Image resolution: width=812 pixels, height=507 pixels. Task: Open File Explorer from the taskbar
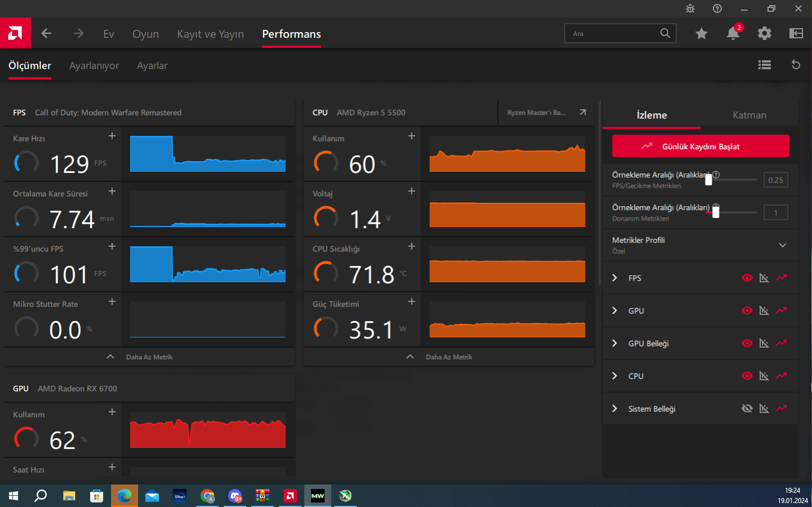coord(69,496)
